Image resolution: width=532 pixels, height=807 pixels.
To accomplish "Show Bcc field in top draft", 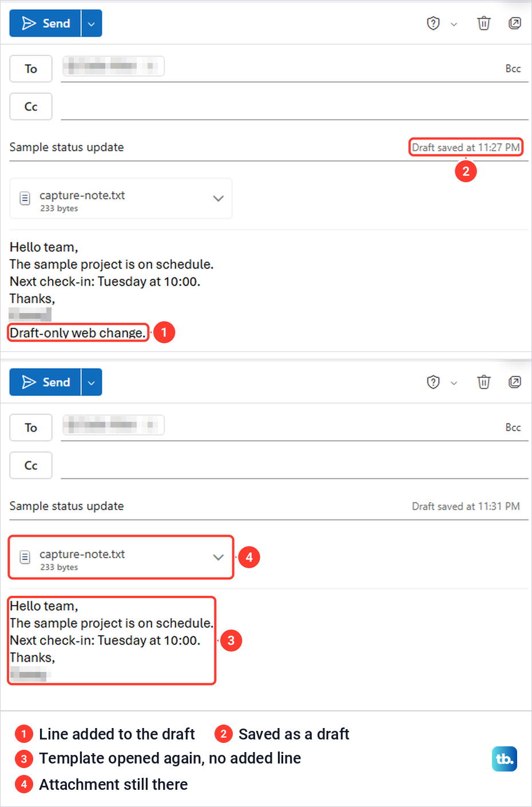I will [x=513, y=69].
